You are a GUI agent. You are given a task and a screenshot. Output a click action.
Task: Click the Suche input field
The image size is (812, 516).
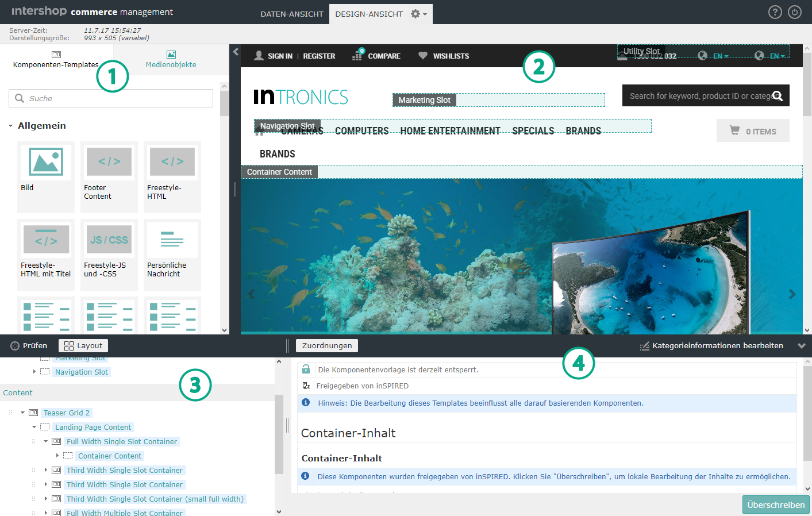pos(110,98)
